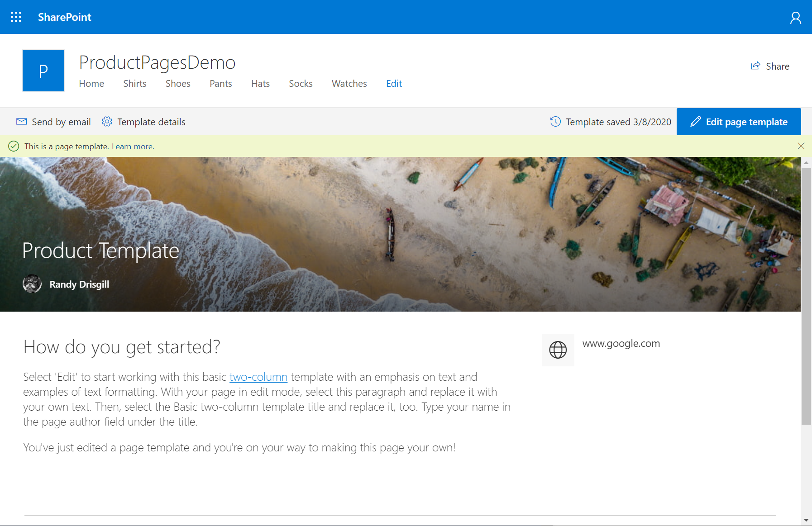This screenshot has height=526, width=812.
Task: Dismiss the page template notification banner
Action: point(801,146)
